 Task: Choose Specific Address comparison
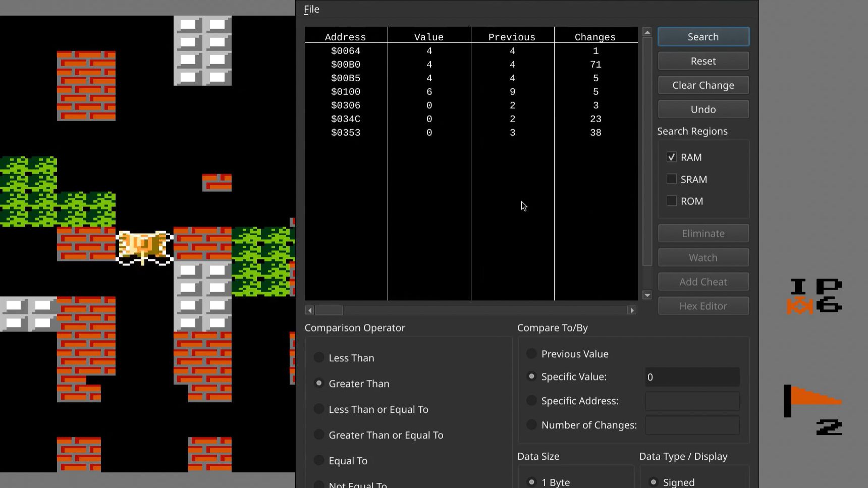click(531, 401)
